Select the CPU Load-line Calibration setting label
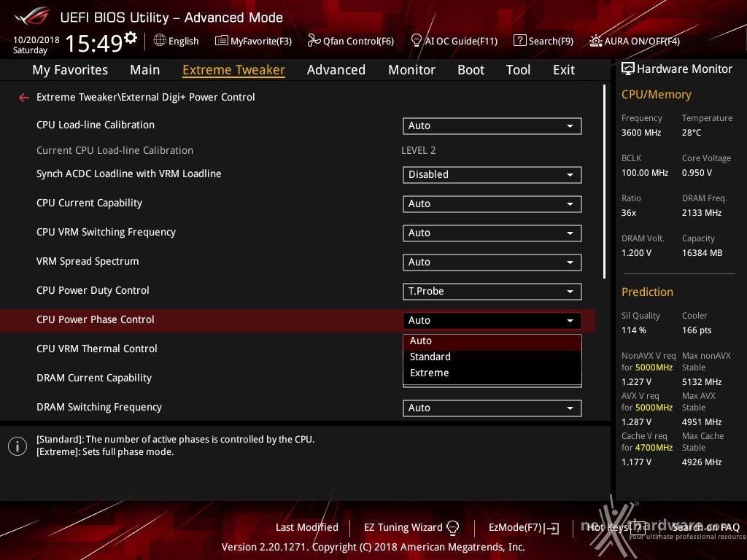This screenshot has width=747, height=560. (96, 125)
